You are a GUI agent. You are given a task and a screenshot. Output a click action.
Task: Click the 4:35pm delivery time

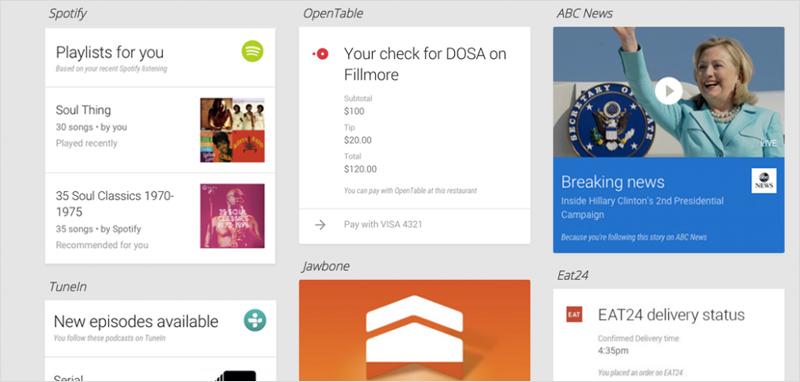(x=613, y=351)
